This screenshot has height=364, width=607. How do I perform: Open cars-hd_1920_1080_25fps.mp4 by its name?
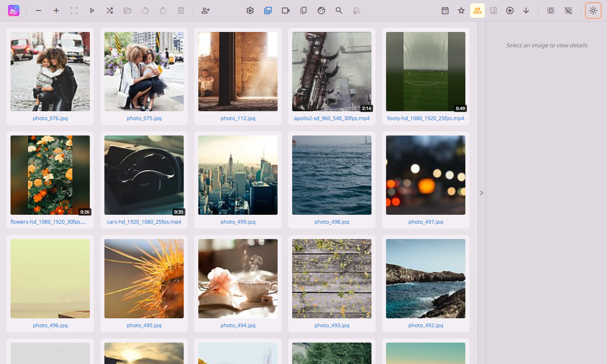144,222
